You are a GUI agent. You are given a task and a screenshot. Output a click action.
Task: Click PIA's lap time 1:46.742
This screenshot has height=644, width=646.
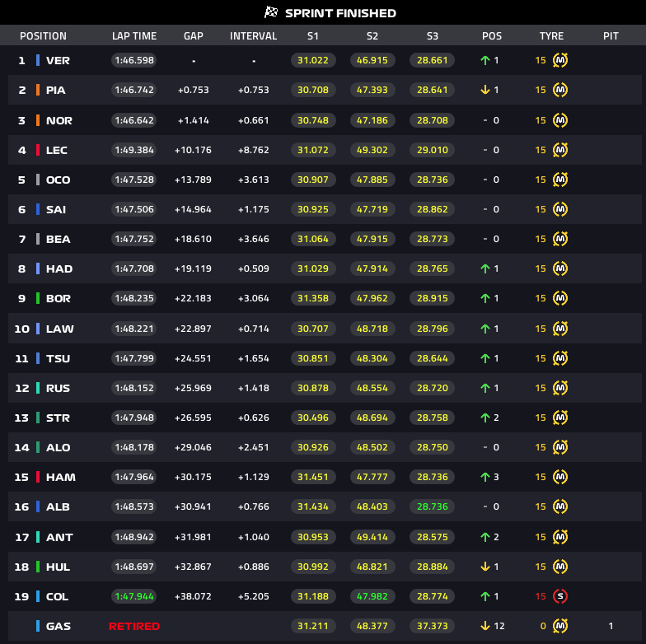coord(133,90)
